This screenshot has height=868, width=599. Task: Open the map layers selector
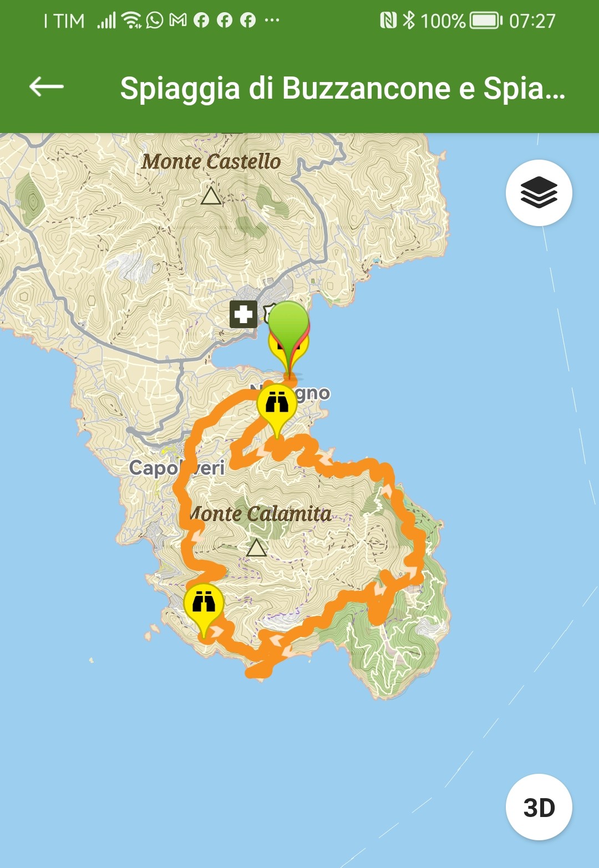[539, 193]
